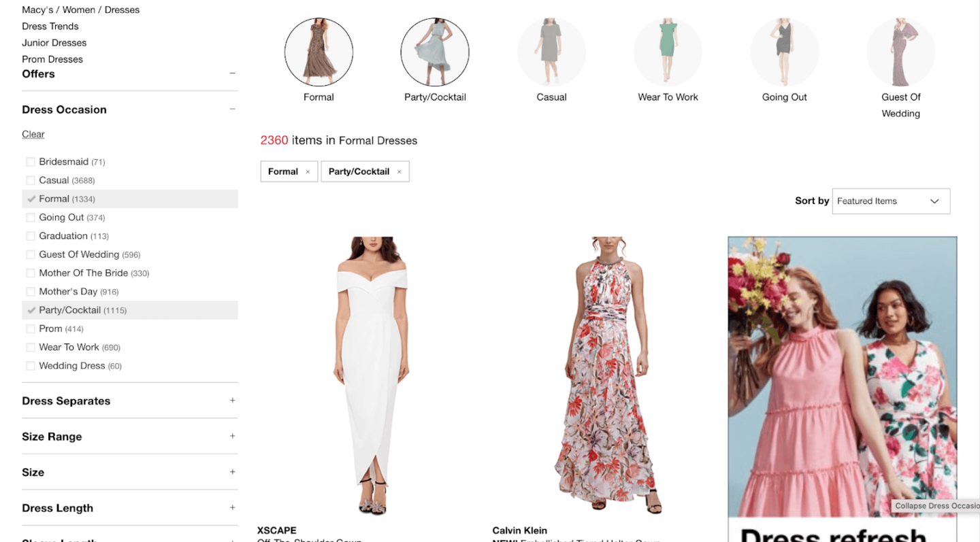Remove the Formal filter chip
Screen dimensions: 980x542
pos(308,171)
